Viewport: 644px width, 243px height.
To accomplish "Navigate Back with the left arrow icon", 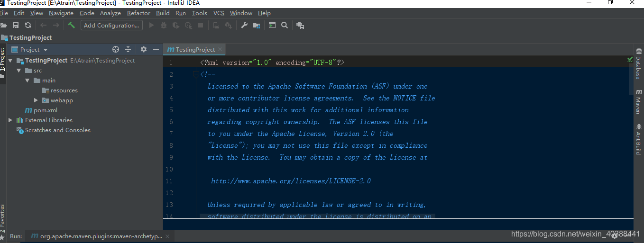I will coord(44,25).
